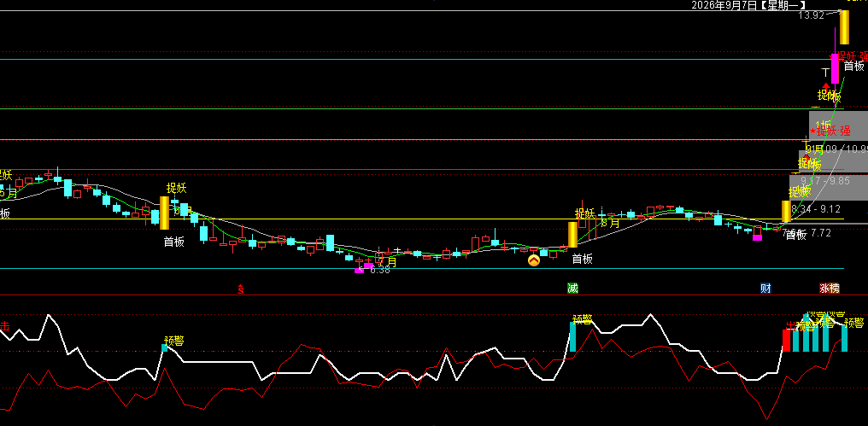This screenshot has width=868, height=426.
Task: Select the 首板 label under August gold candle
Action: pyautogui.click(x=583, y=259)
